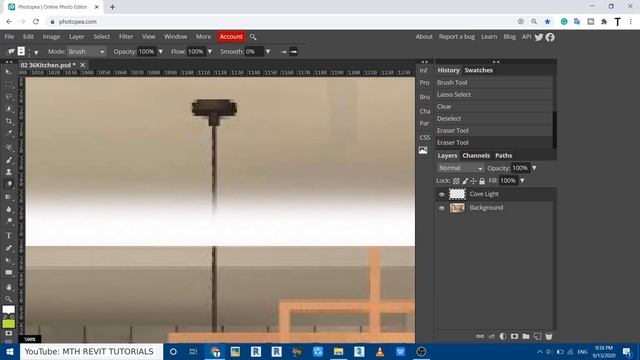640x360 pixels.
Task: Select the Rectangle Select tool
Action: 9,84
